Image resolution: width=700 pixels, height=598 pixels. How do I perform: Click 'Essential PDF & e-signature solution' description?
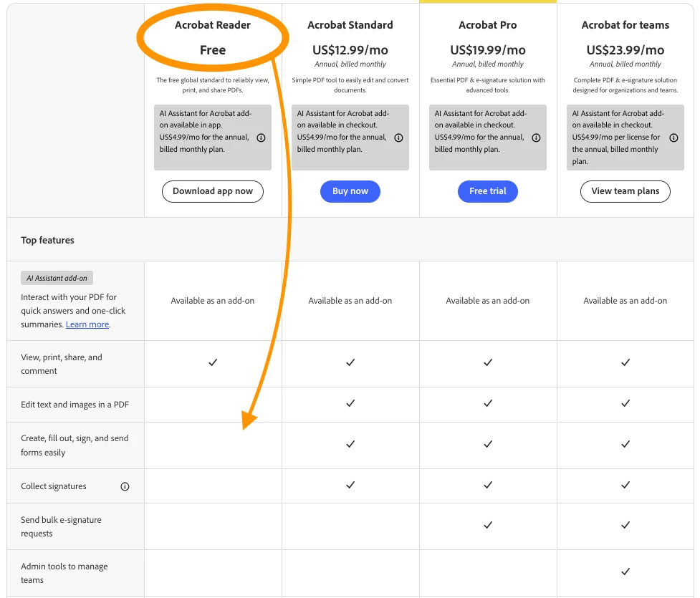click(x=487, y=85)
